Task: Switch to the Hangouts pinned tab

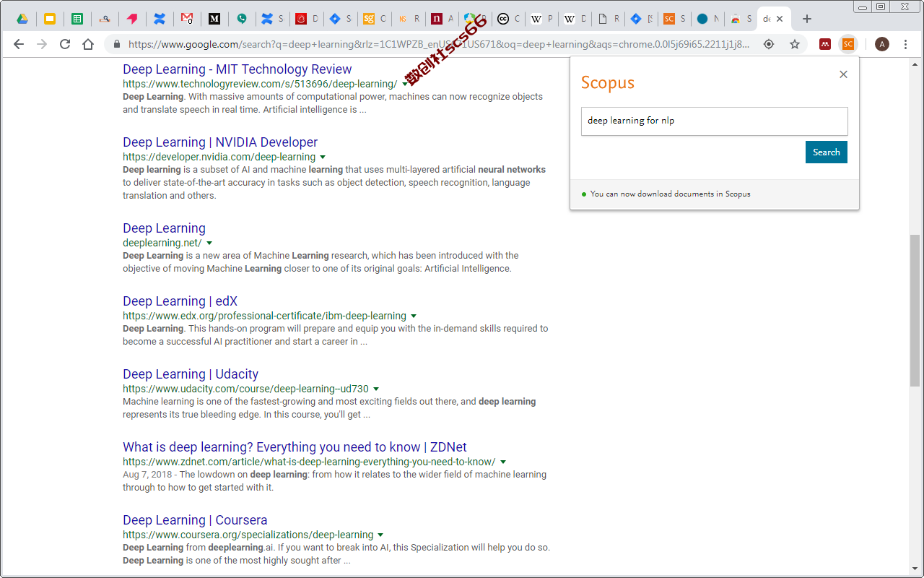Action: [242, 19]
